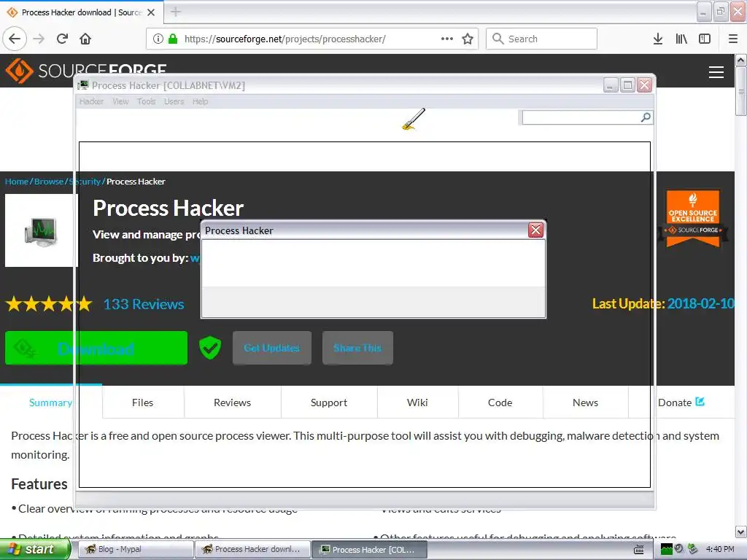Viewport: 747px width, 560px height.
Task: Go back with the browser Back arrow
Action: tap(15, 39)
